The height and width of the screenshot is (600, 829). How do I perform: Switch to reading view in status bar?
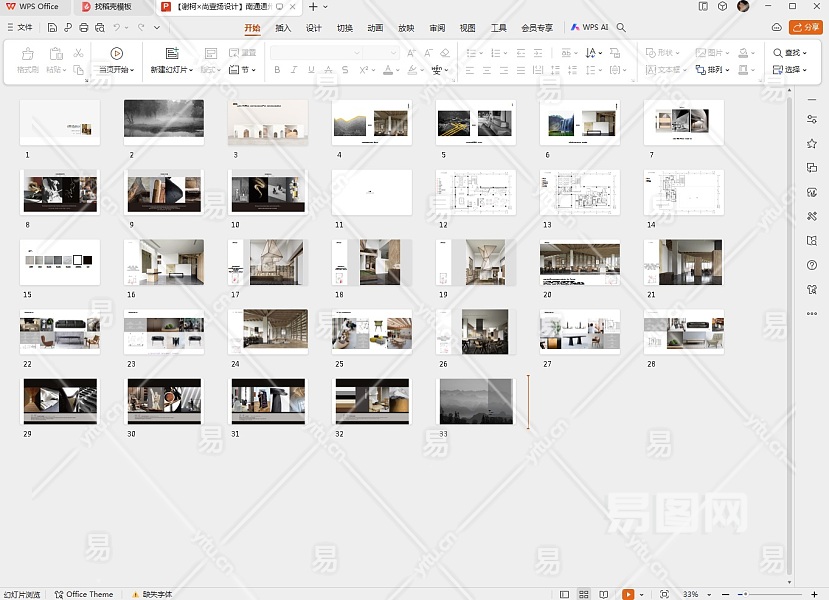[x=604, y=594]
